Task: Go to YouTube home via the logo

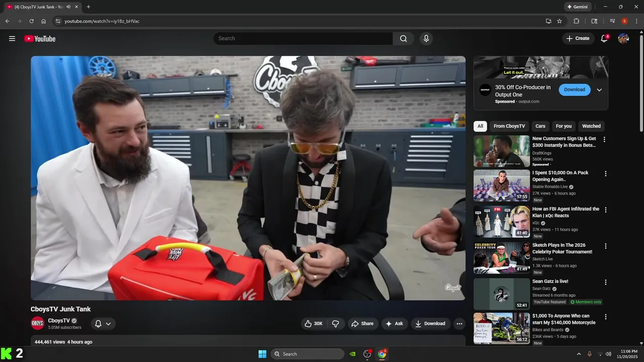Action: click(40, 39)
